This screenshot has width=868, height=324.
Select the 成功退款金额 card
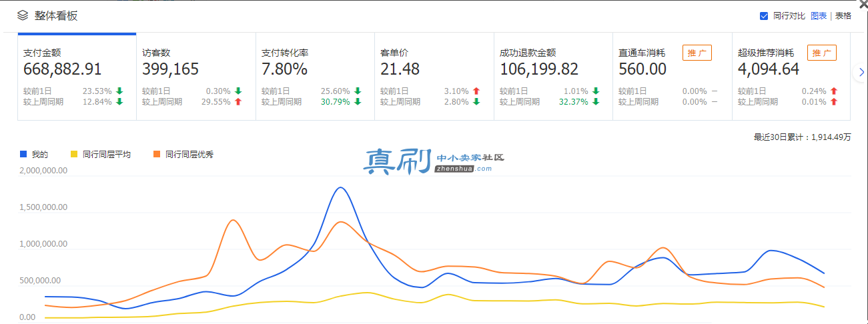coord(553,77)
